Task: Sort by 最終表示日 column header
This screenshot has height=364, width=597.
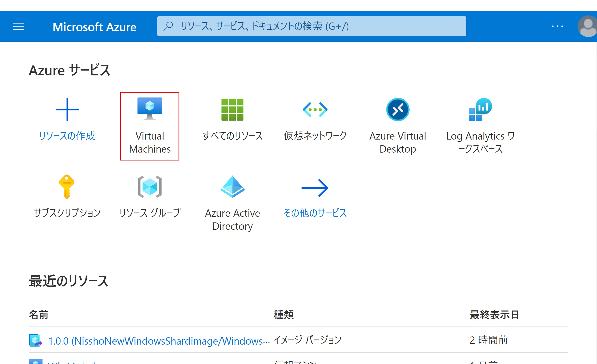Action: (494, 315)
